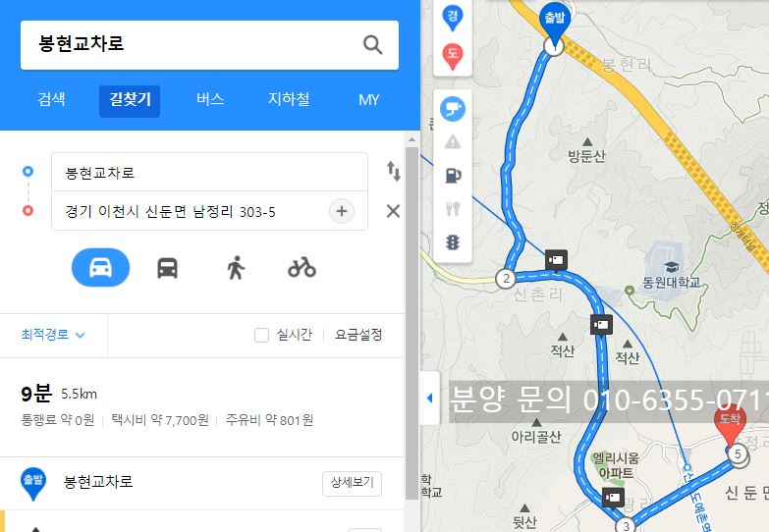Swap start and destination with arrows icon

click(x=393, y=171)
